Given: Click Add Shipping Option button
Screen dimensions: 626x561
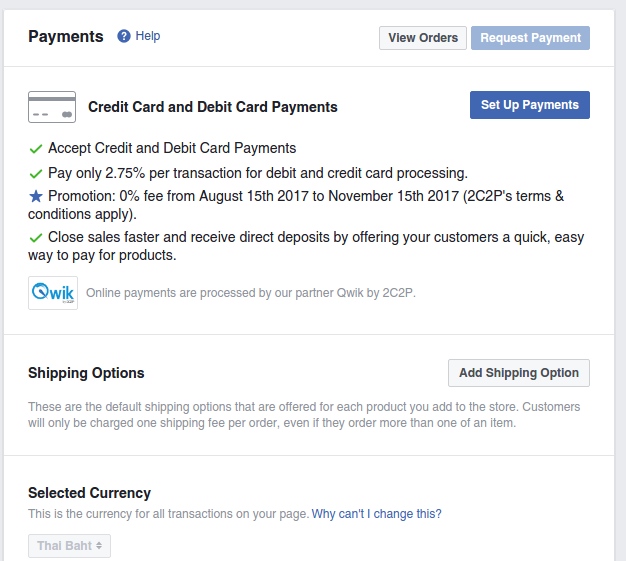Looking at the screenshot, I should pyautogui.click(x=519, y=373).
